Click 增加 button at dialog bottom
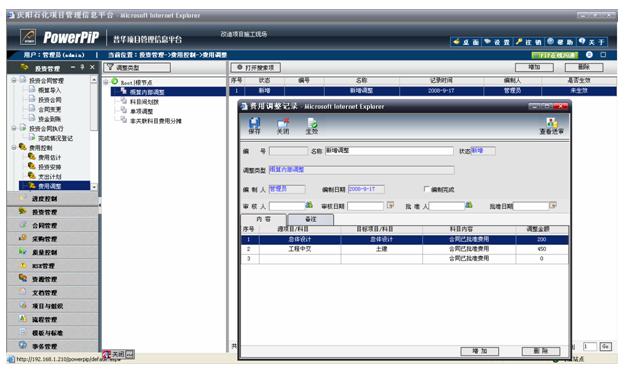This screenshot has width=630, height=372. (x=479, y=351)
